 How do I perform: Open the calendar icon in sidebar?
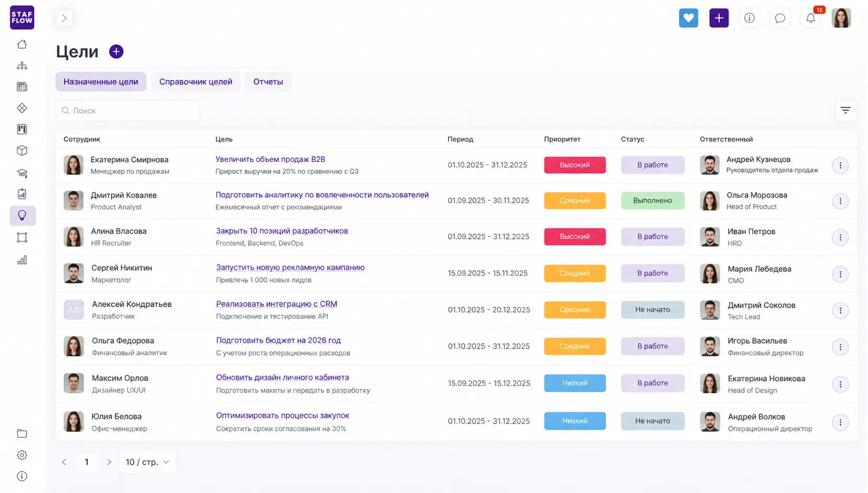pyautogui.click(x=22, y=87)
